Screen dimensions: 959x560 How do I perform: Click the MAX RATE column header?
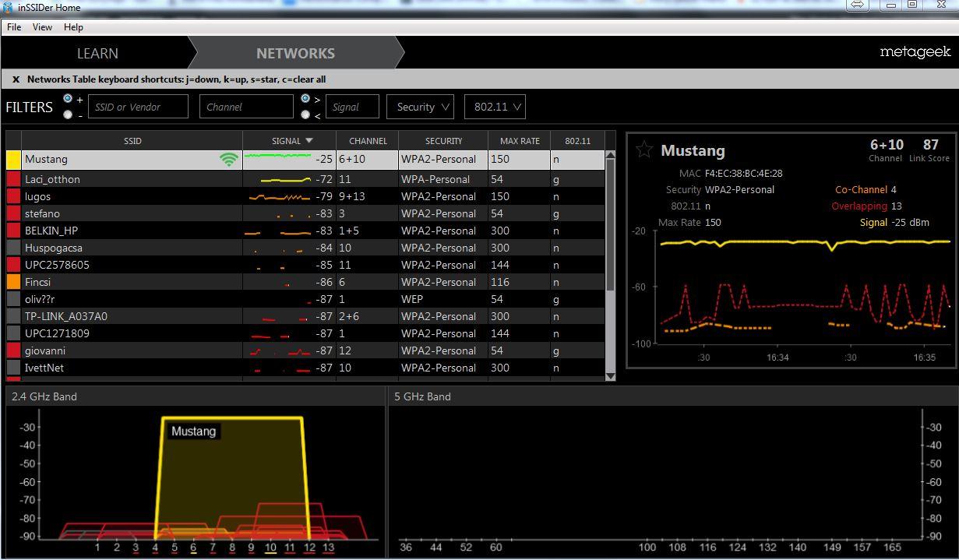coord(520,141)
